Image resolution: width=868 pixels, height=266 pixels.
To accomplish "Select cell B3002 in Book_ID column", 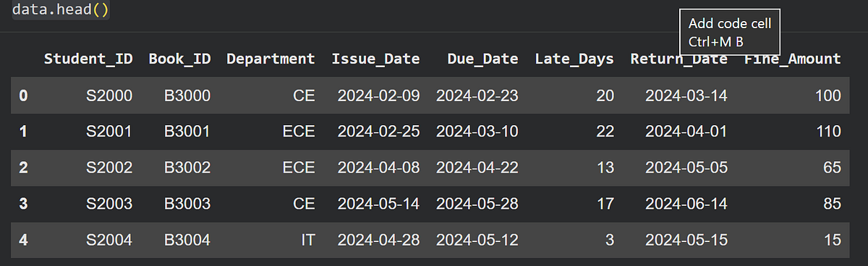I will tap(187, 168).
